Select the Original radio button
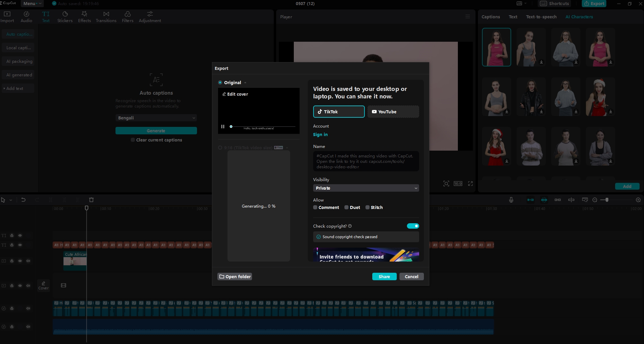 [x=220, y=82]
